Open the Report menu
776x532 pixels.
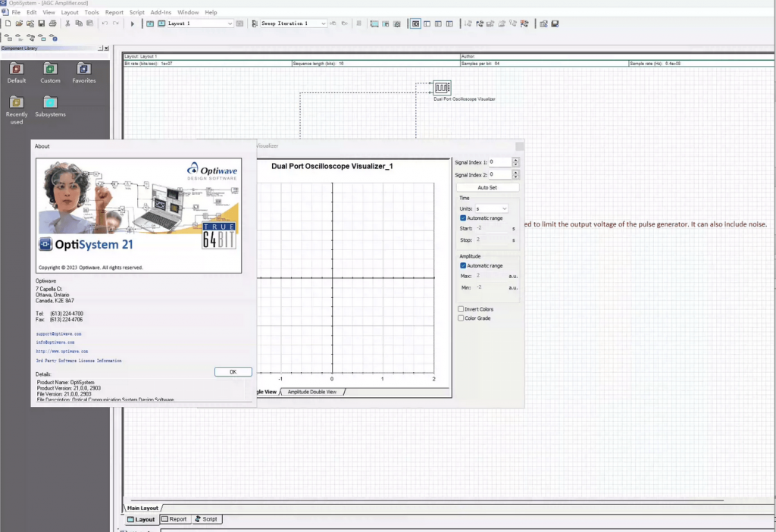tap(114, 12)
